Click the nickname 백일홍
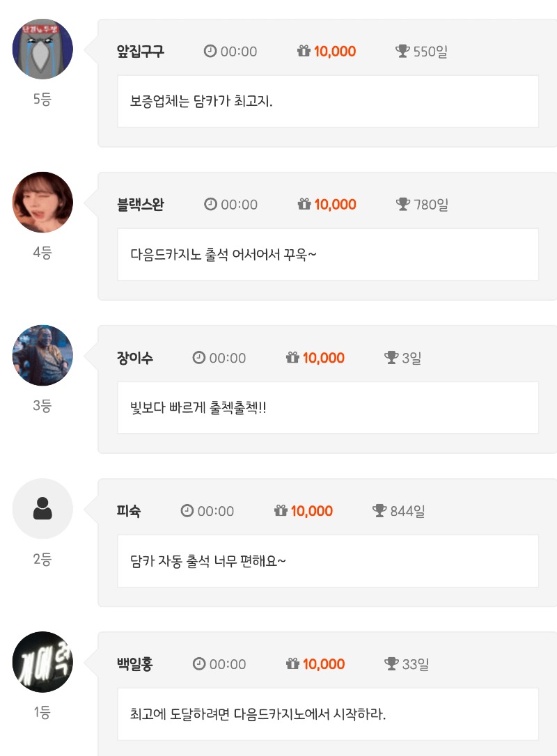The height and width of the screenshot is (756, 557). [135, 664]
